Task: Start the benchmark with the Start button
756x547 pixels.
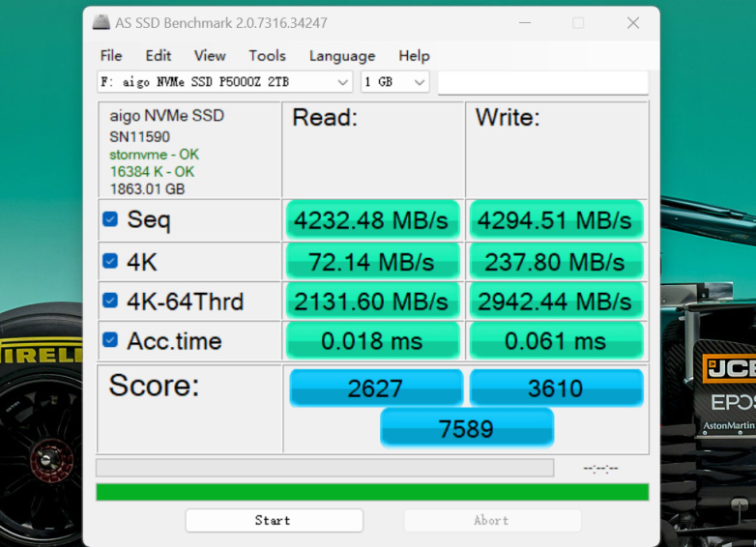Action: point(274,521)
